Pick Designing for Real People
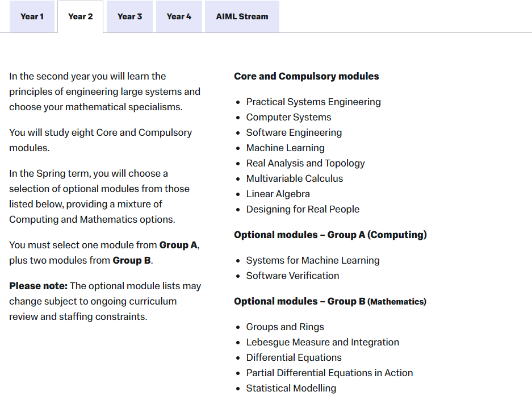532x404 pixels. point(303,209)
